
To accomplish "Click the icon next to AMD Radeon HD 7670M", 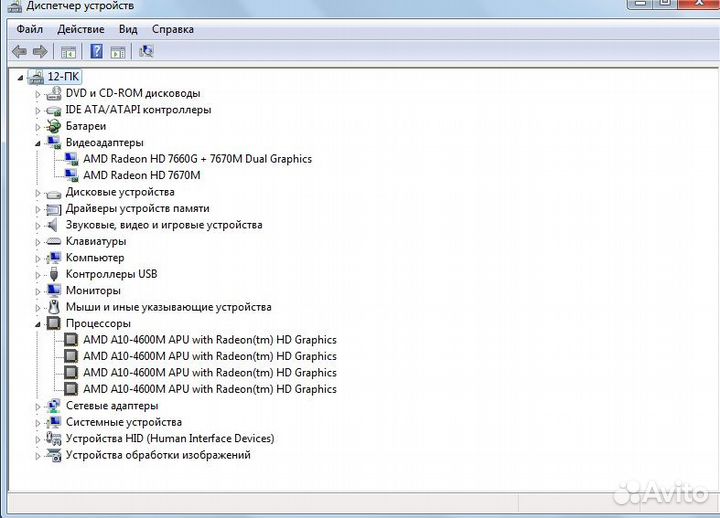I will click(x=71, y=175).
